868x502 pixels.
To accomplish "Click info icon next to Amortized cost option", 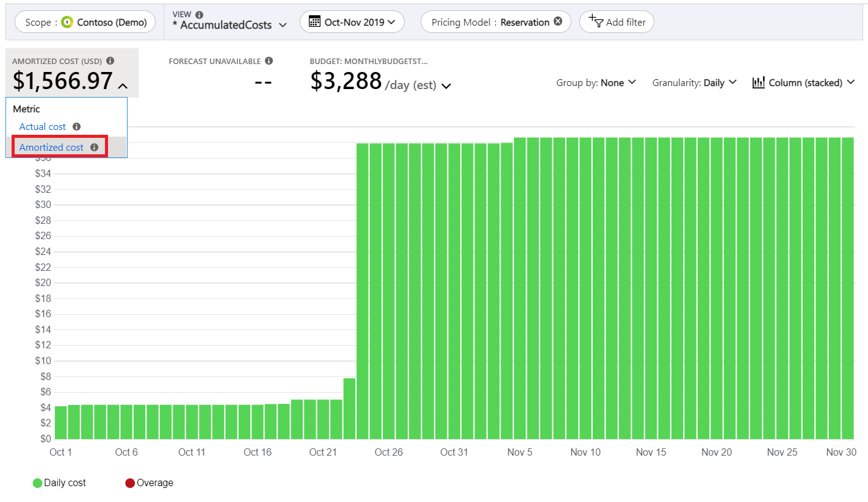I will click(94, 148).
